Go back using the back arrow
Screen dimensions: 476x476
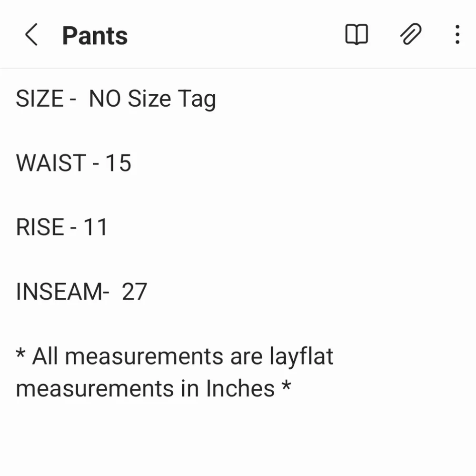coord(31,35)
